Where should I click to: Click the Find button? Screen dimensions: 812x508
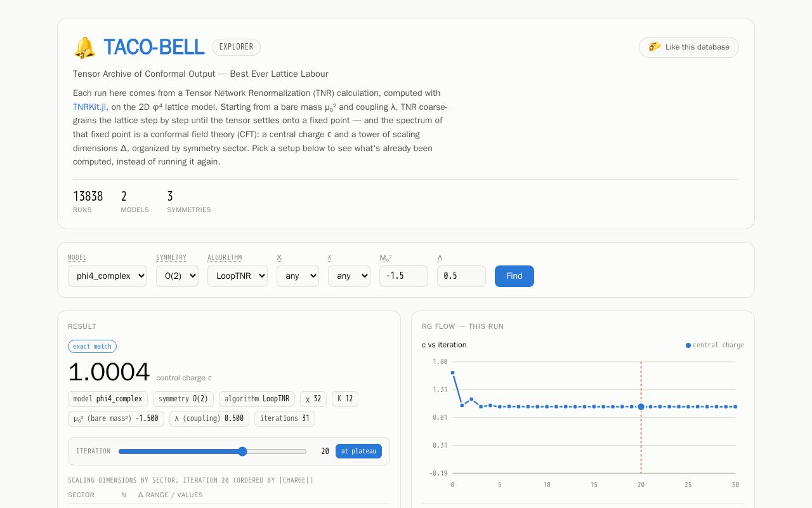point(514,276)
